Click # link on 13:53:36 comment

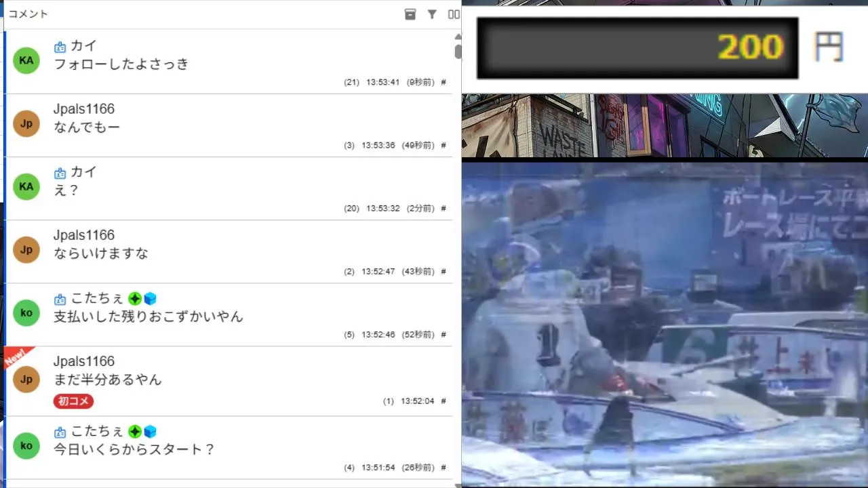[443, 145]
